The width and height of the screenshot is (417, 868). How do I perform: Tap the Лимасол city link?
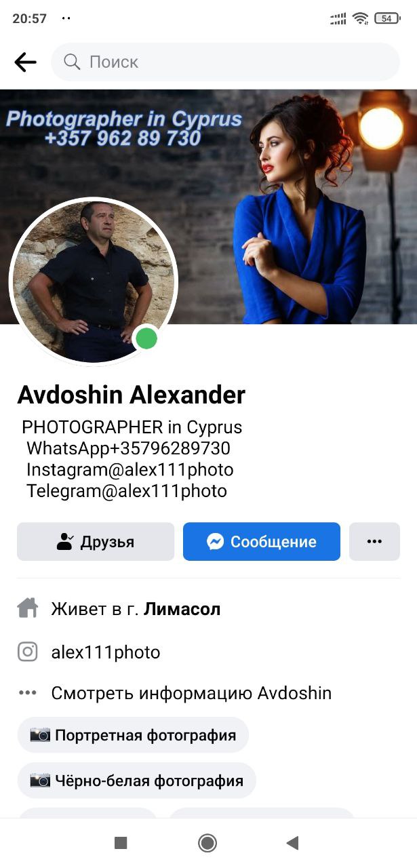[x=182, y=609]
